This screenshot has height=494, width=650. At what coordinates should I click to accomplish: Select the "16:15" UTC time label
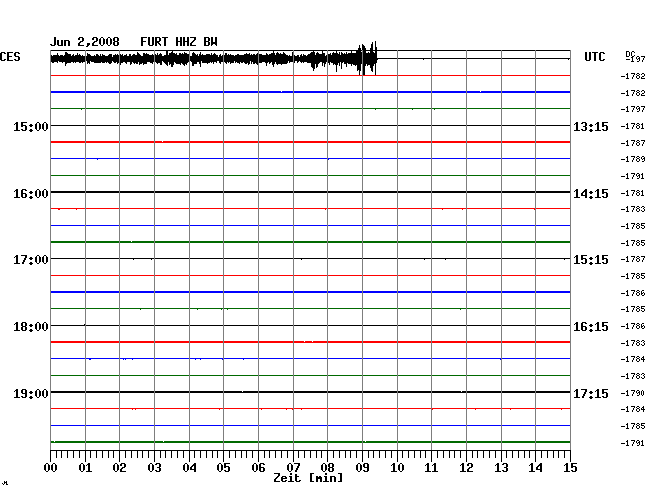tap(591, 327)
